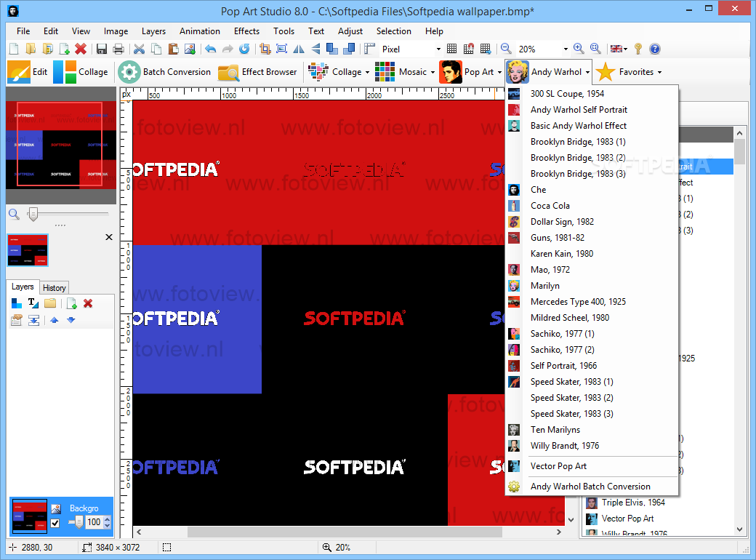The width and height of the screenshot is (756, 560).
Task: Select the Crop tool icon
Action: tap(265, 49)
